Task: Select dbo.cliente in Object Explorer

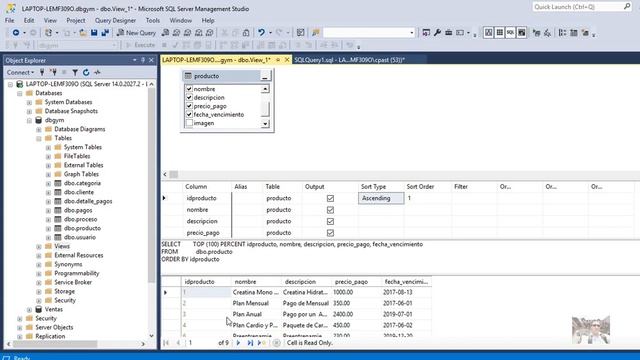Action: (x=78, y=192)
